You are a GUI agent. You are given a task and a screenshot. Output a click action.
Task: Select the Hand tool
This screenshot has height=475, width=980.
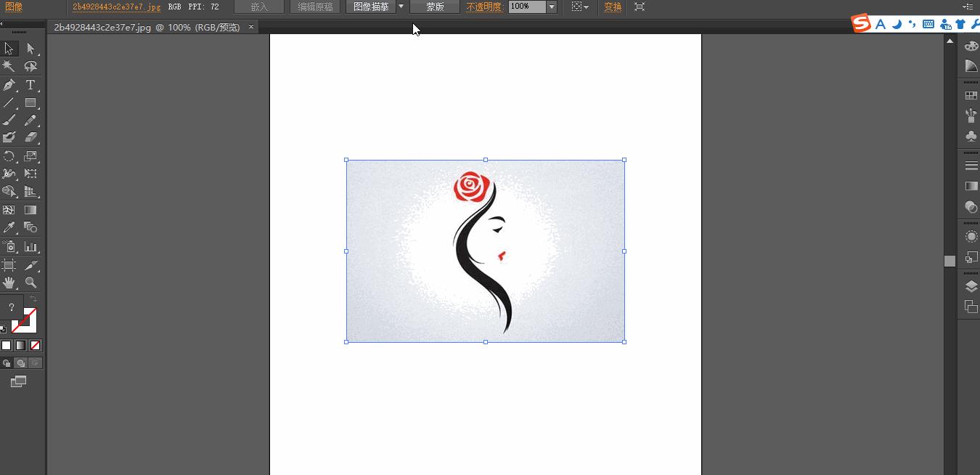(x=9, y=283)
